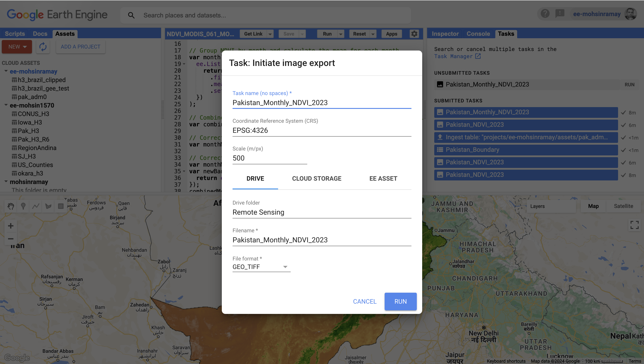Viewport: 644px width, 364px height.
Task: Click the Task Manager external link icon
Action: (478, 56)
